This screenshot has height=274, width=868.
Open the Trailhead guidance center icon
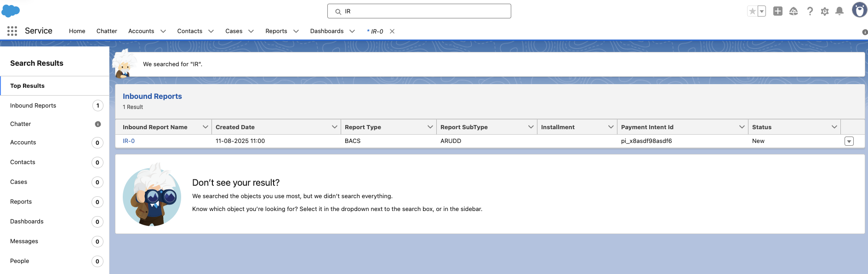[x=794, y=11]
